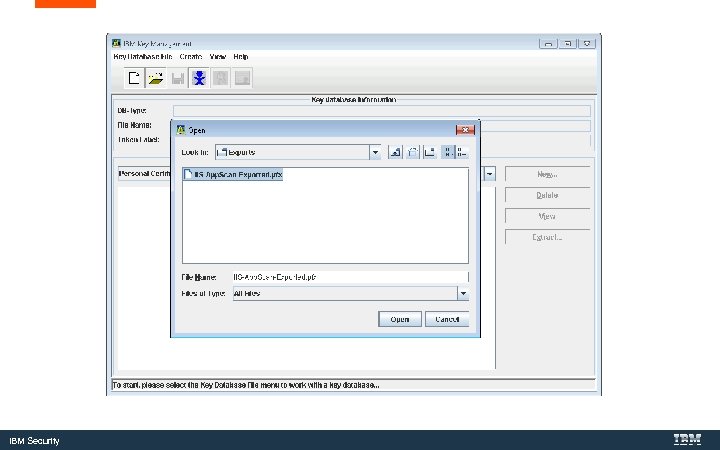The height and width of the screenshot is (450, 720).
Task: Click the Create New Folder icon in Open dialog
Action: click(x=429, y=152)
